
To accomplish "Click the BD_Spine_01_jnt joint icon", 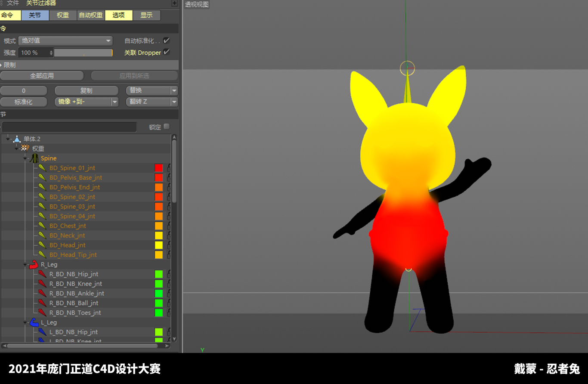I will [x=42, y=168].
